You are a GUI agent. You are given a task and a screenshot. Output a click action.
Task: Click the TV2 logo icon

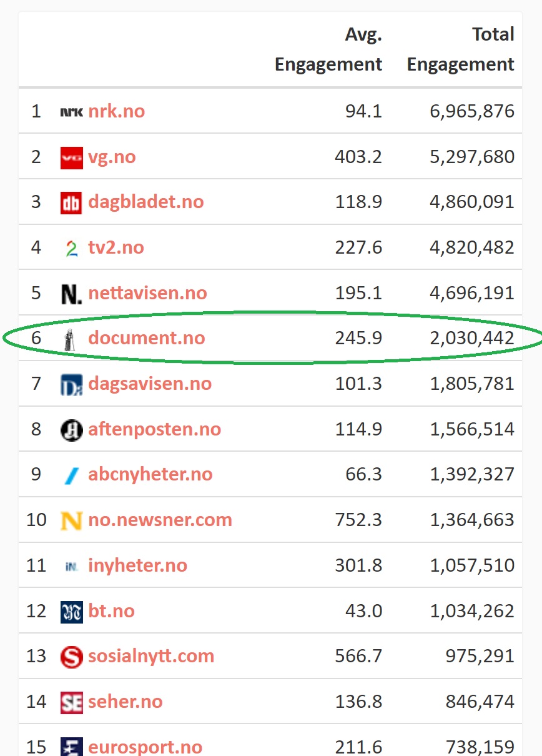[71, 249]
